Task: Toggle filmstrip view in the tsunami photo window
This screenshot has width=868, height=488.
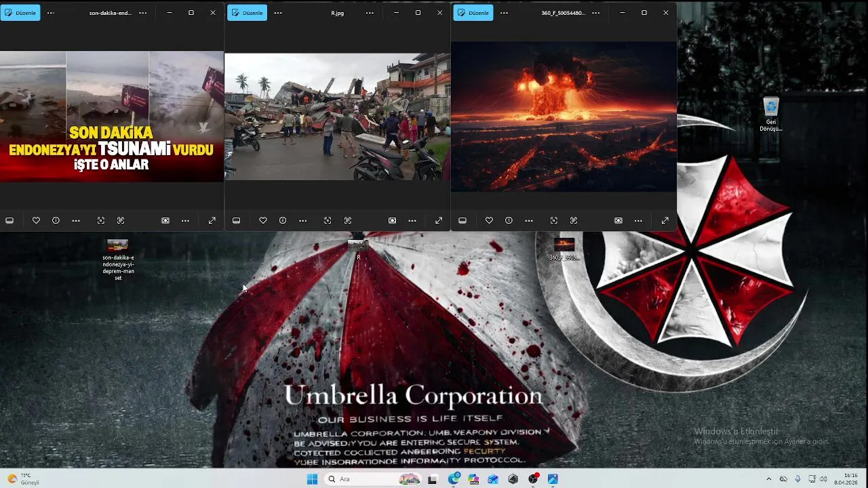Action: 9,220
